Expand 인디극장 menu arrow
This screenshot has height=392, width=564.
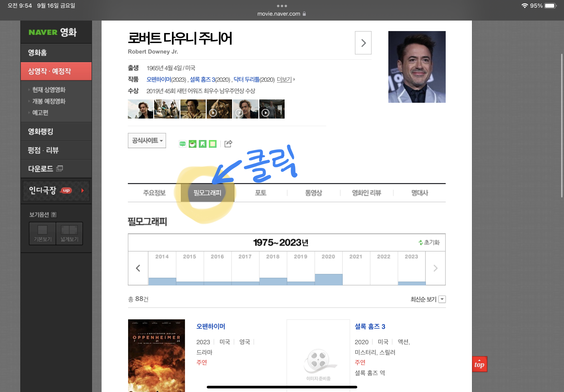[x=83, y=190]
